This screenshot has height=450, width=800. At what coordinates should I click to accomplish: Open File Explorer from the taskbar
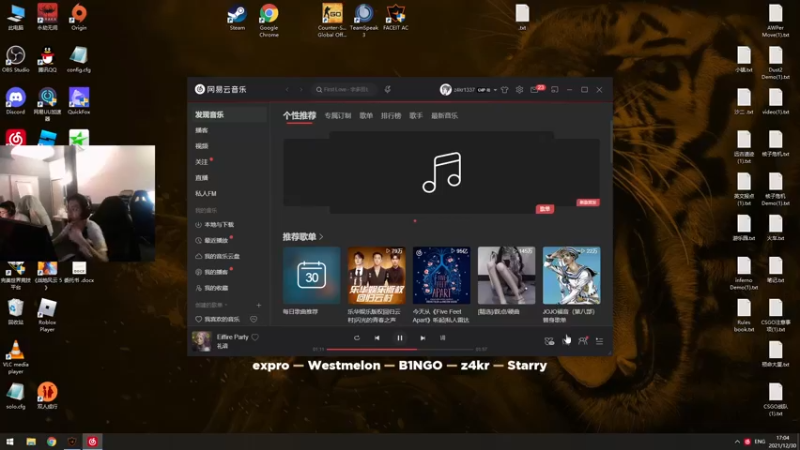(x=31, y=442)
